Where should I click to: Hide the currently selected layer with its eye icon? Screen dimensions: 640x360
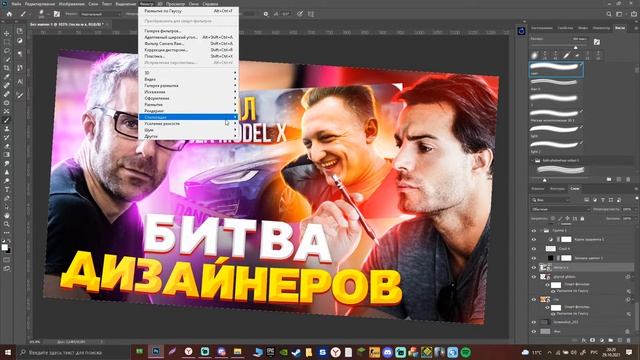[x=533, y=267]
